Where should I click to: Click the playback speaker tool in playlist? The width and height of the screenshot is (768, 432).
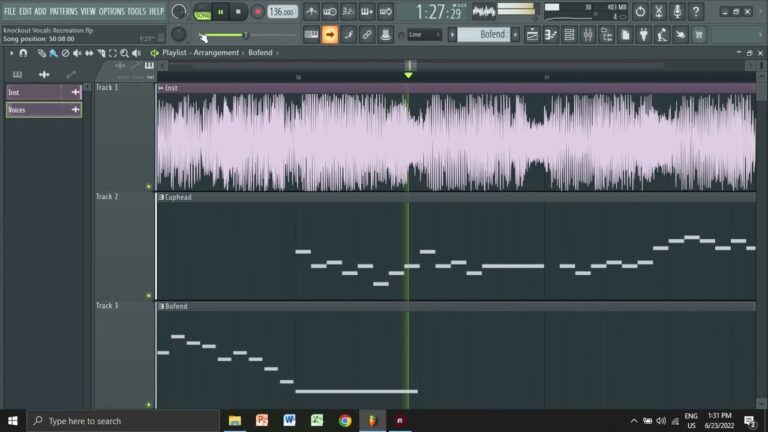pyautogui.click(x=137, y=53)
